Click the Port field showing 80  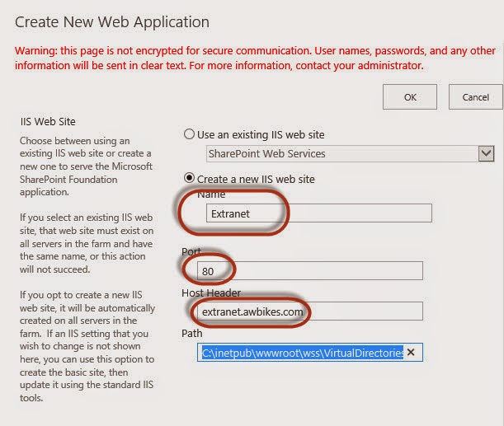tap(310, 271)
